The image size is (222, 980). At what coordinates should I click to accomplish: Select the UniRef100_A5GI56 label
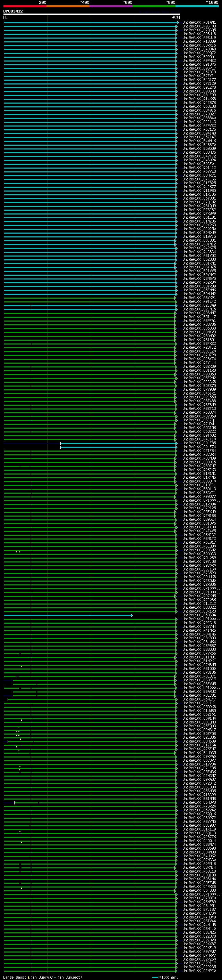[199, 428]
